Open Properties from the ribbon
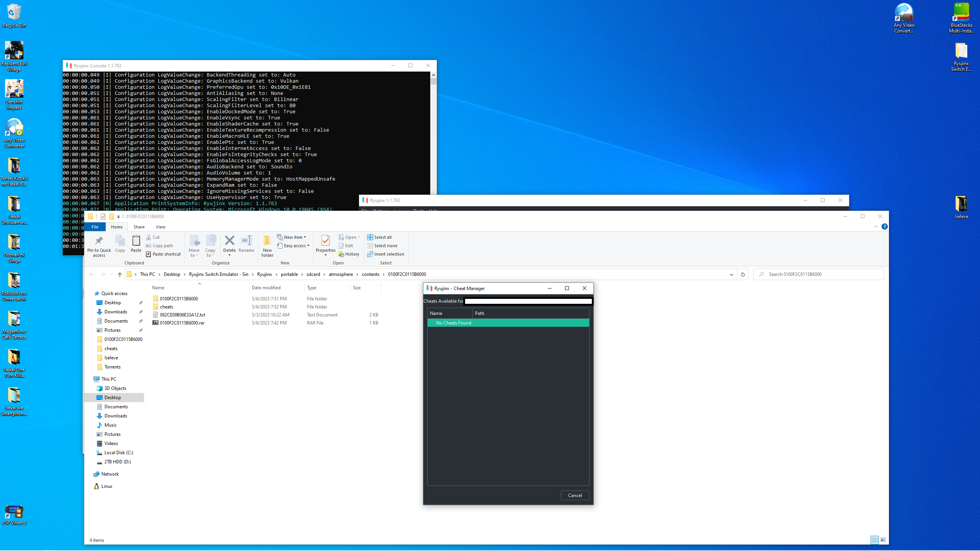 325,246
